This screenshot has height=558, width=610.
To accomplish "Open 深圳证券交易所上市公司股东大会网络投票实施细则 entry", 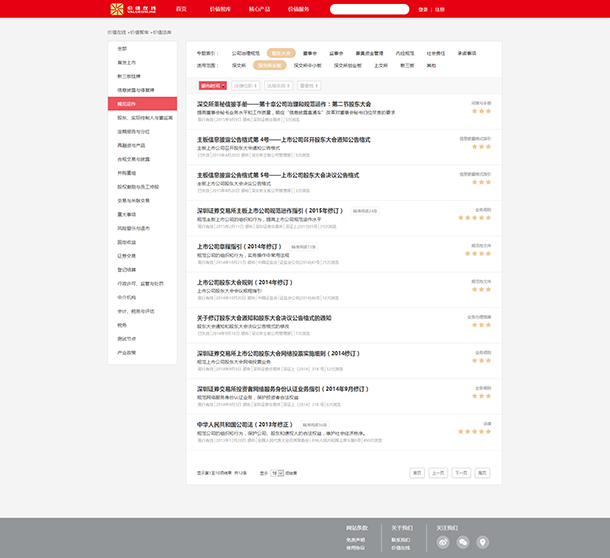I will coord(278,353).
